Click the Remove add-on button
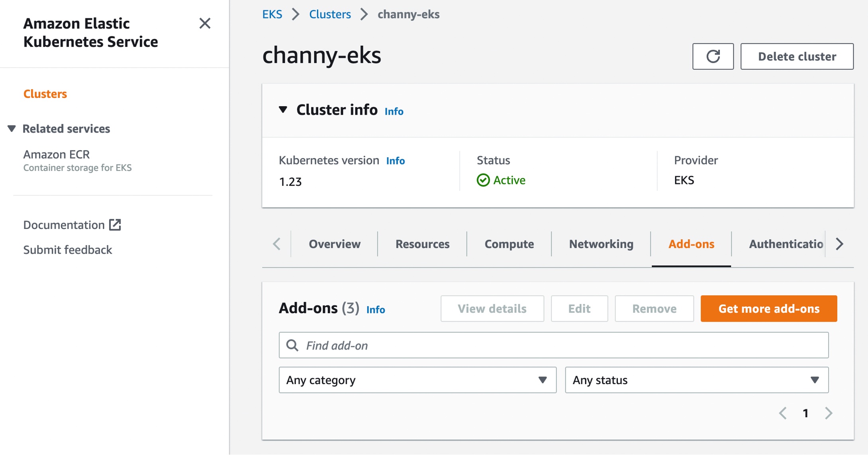Viewport: 868px width, 455px height. (x=654, y=309)
